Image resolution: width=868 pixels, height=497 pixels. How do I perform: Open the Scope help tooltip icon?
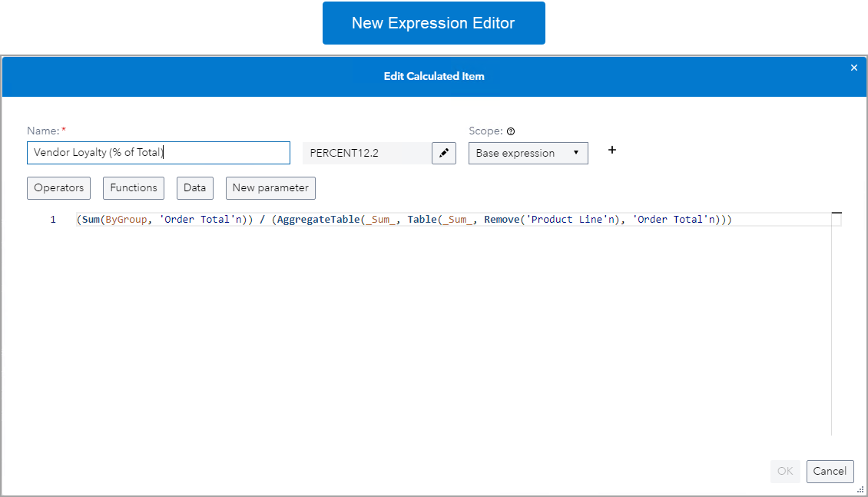(x=511, y=131)
